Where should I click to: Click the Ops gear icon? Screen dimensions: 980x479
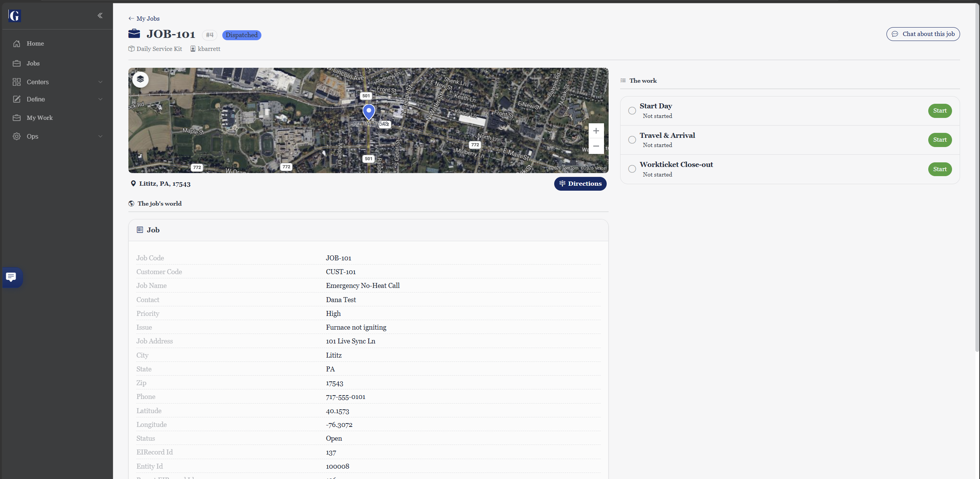coord(16,136)
